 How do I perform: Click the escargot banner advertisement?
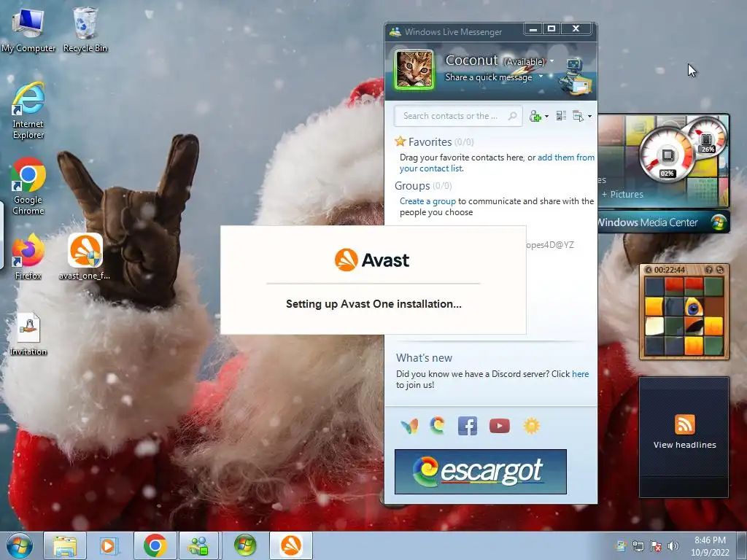pos(480,472)
